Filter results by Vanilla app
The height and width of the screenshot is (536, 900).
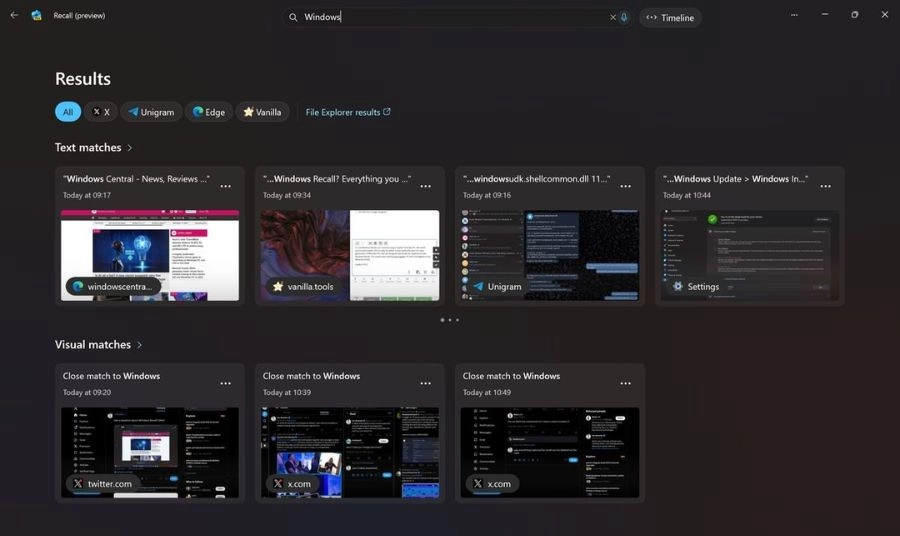[262, 112]
